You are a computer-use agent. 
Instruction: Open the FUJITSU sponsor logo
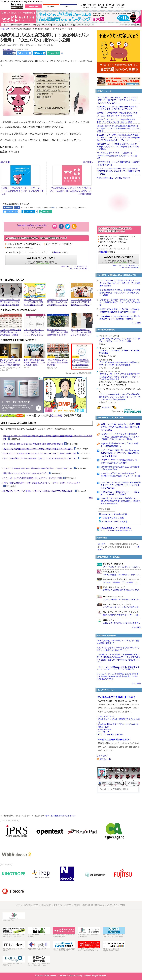123,873
